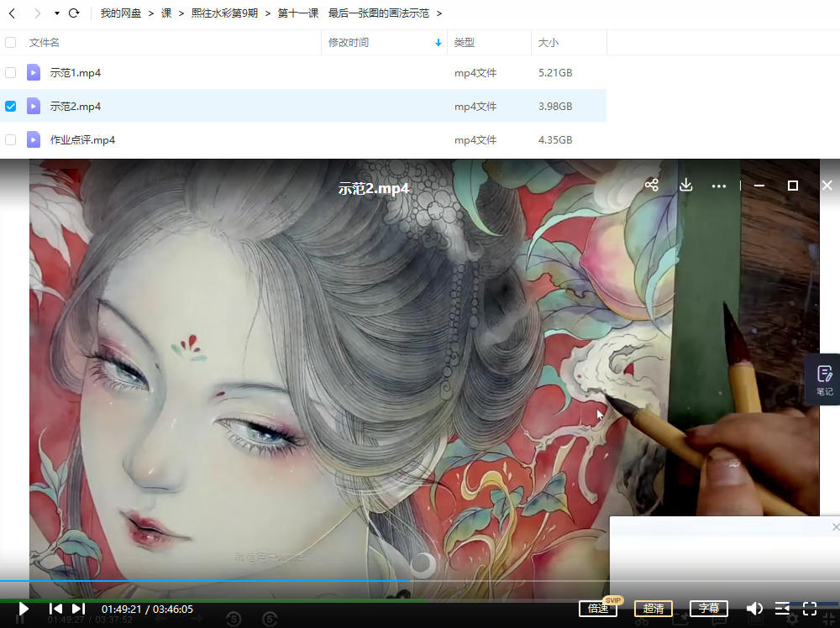Skip to the next video
Screen dimensions: 840x628
(x=78, y=609)
